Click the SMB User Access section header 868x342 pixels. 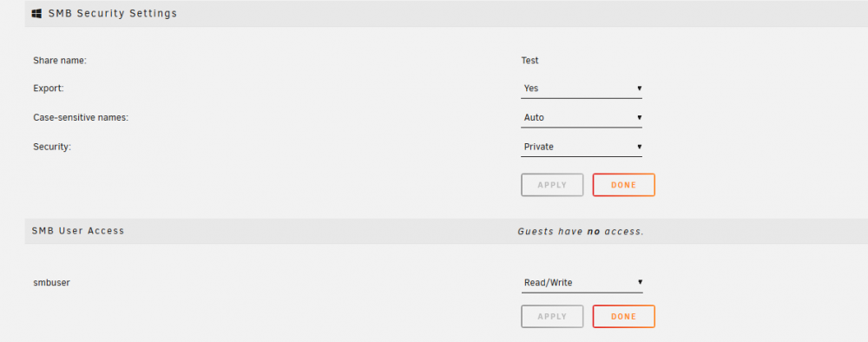78,231
